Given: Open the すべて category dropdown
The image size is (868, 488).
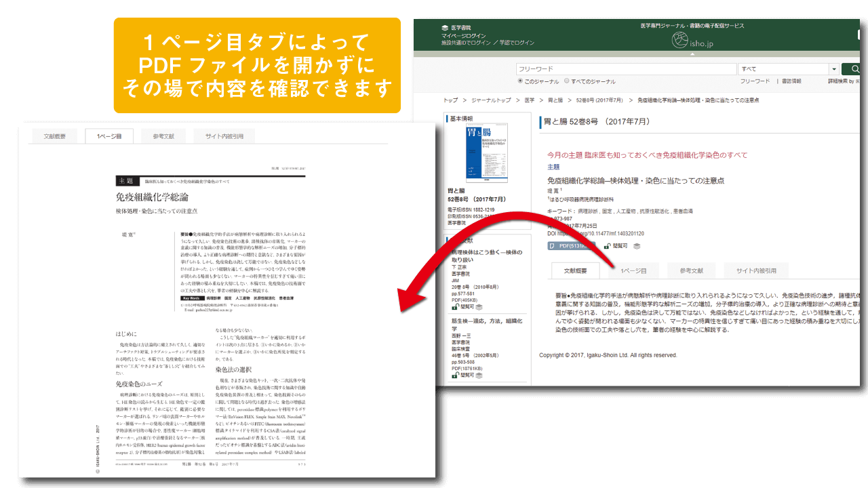Looking at the screenshot, I should coord(789,68).
